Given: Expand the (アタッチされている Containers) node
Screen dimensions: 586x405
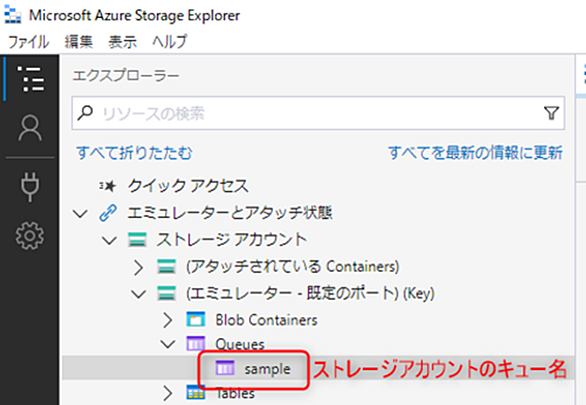Looking at the screenshot, I should [x=138, y=267].
